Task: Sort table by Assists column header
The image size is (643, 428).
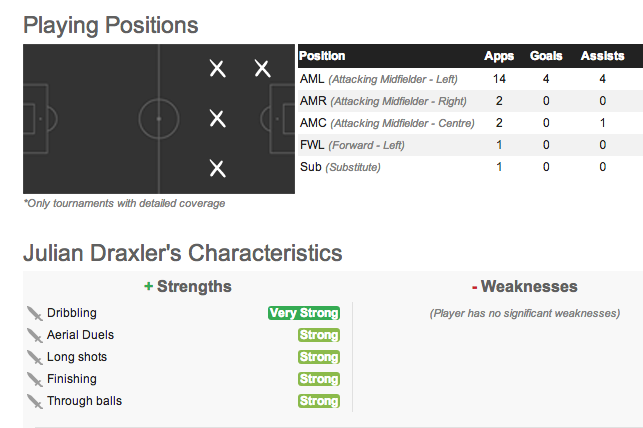Action: coord(602,56)
